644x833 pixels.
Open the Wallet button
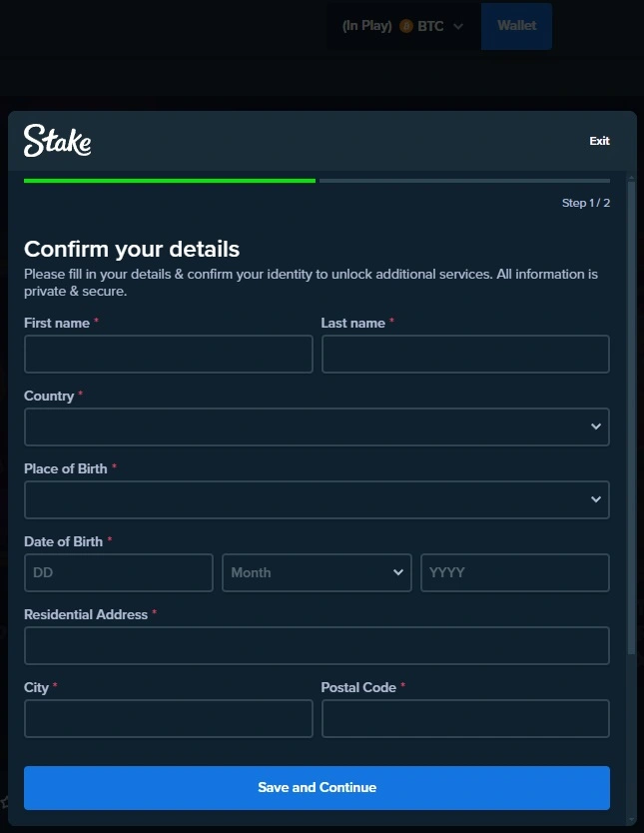tap(516, 26)
